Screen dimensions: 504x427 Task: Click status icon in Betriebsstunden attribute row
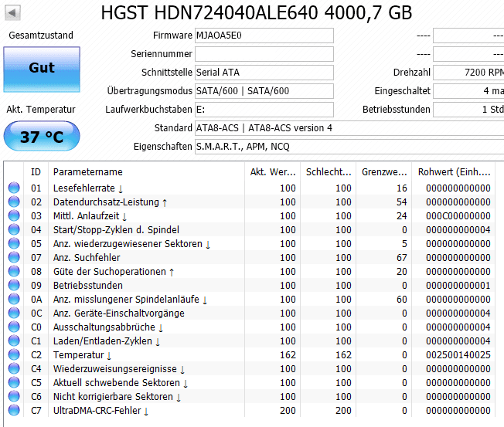(14, 285)
